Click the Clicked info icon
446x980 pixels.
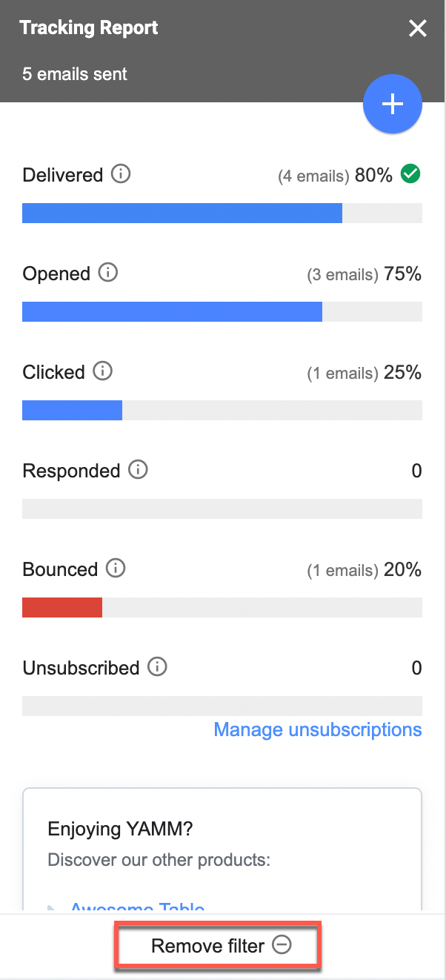tap(103, 371)
